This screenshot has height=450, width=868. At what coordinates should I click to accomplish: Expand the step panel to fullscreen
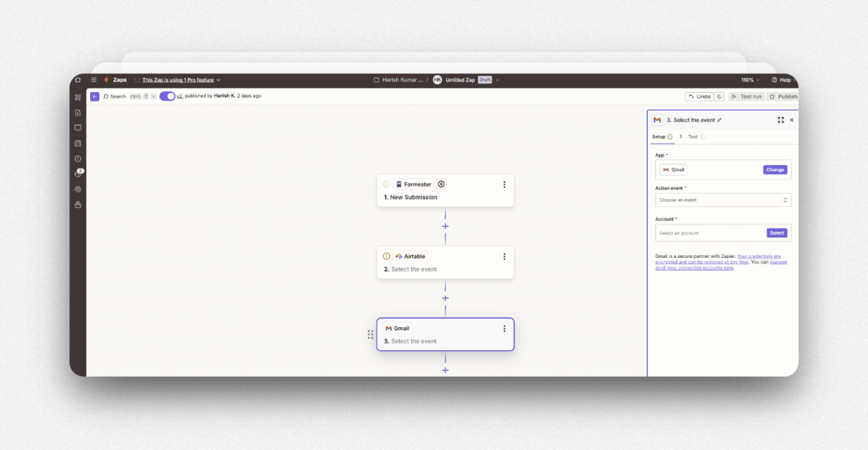(781, 120)
